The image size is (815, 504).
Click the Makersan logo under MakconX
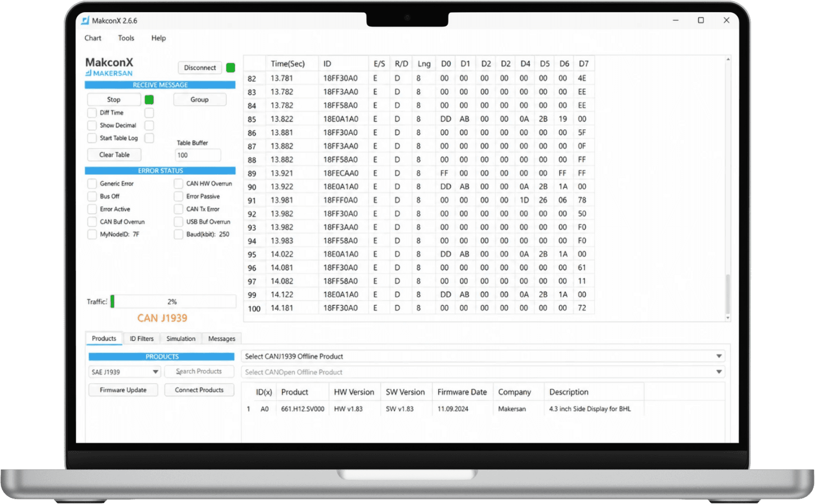coord(109,73)
